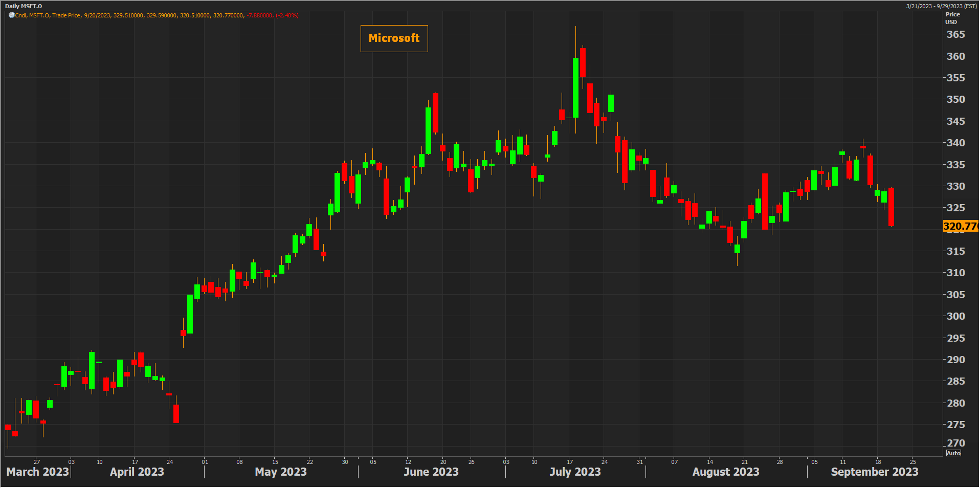Click the July 2023 month label

(x=575, y=472)
